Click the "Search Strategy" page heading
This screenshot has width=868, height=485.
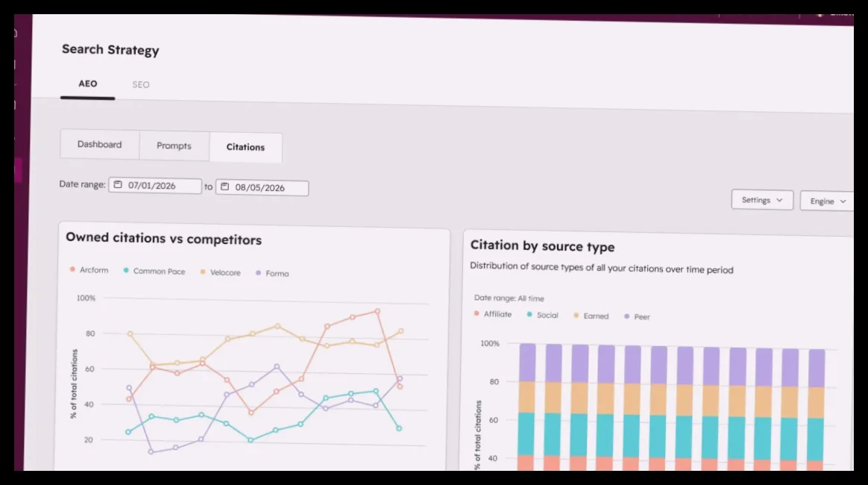click(110, 50)
